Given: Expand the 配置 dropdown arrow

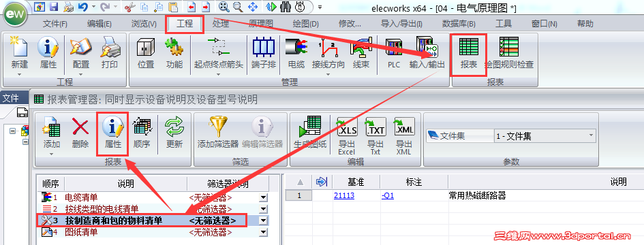Looking at the screenshot, I should coord(81,74).
